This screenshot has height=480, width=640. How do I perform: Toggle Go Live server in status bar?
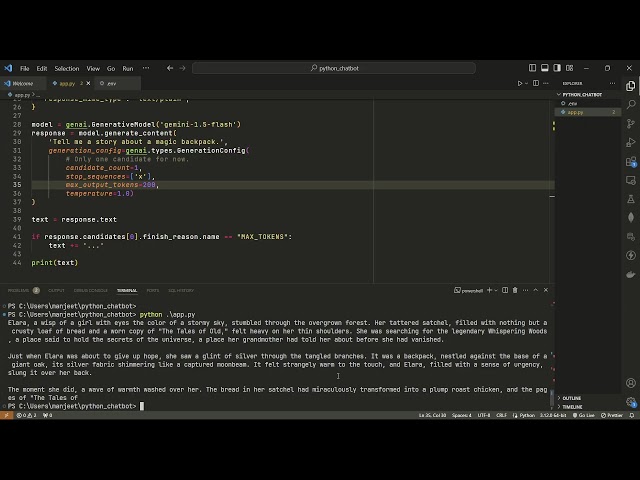click(584, 415)
